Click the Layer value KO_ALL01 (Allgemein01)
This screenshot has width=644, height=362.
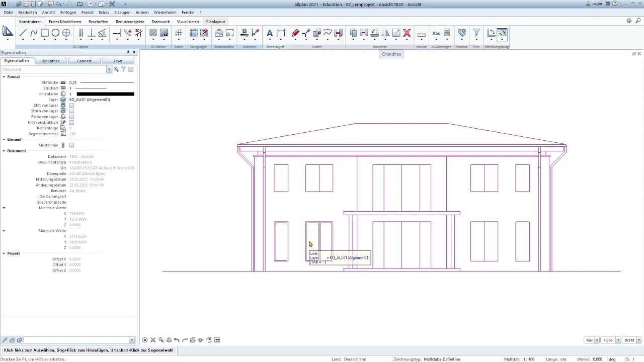[90, 100]
